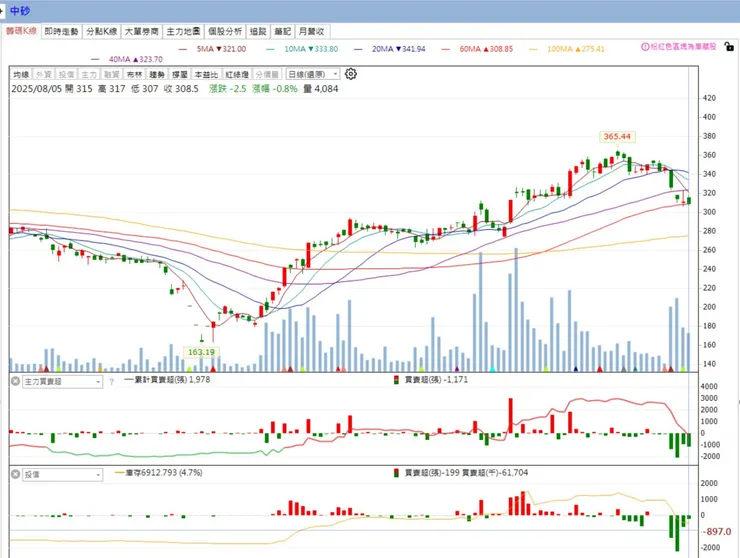
Task: Toggle the 布林 bands overlay
Action: pos(135,75)
